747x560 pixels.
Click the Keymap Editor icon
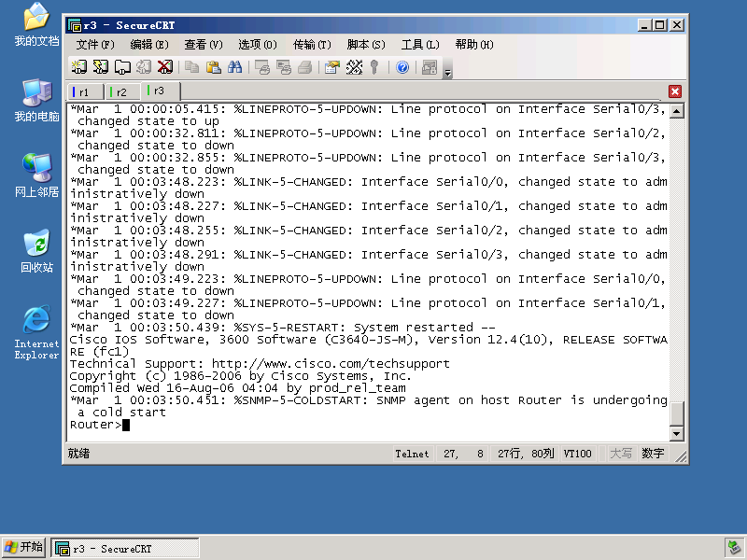[354, 67]
